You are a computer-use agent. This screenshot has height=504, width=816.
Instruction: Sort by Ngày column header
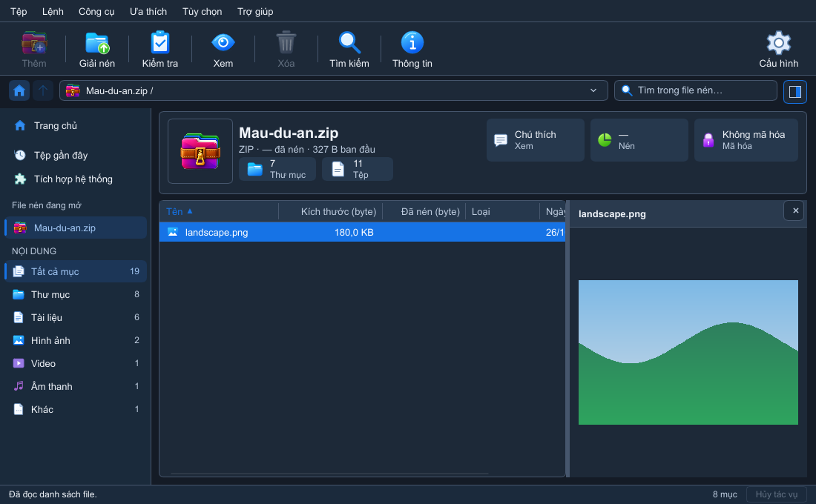tap(553, 212)
